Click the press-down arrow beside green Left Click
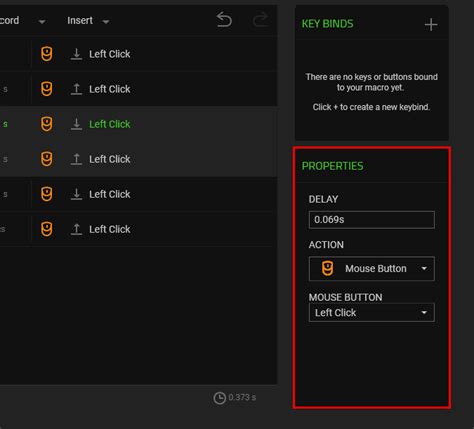 coord(76,124)
